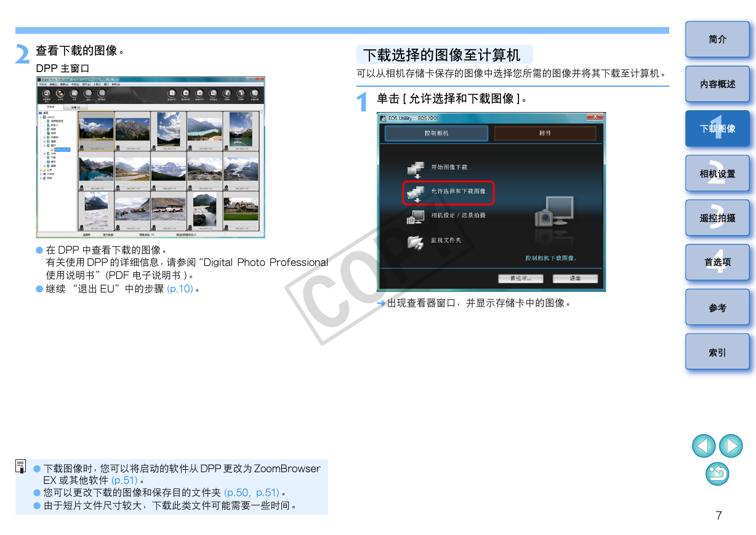Click the highlighted folder view icon in DPP toolbar
The image size is (756, 535).
(x=60, y=92)
